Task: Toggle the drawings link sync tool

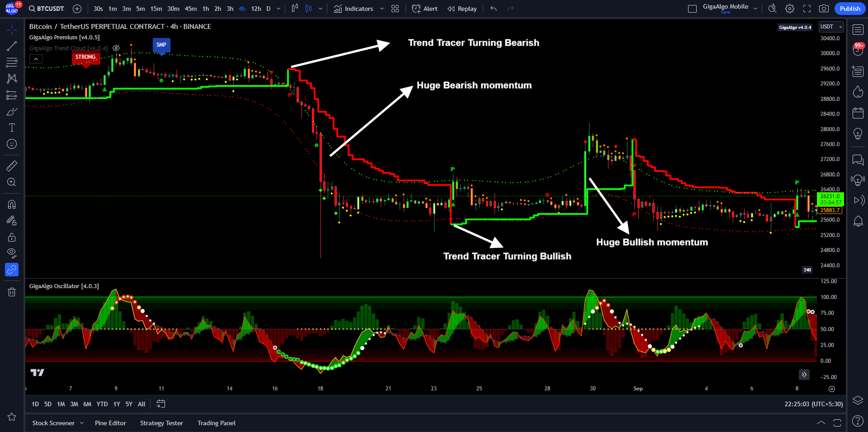Action: pos(12,270)
